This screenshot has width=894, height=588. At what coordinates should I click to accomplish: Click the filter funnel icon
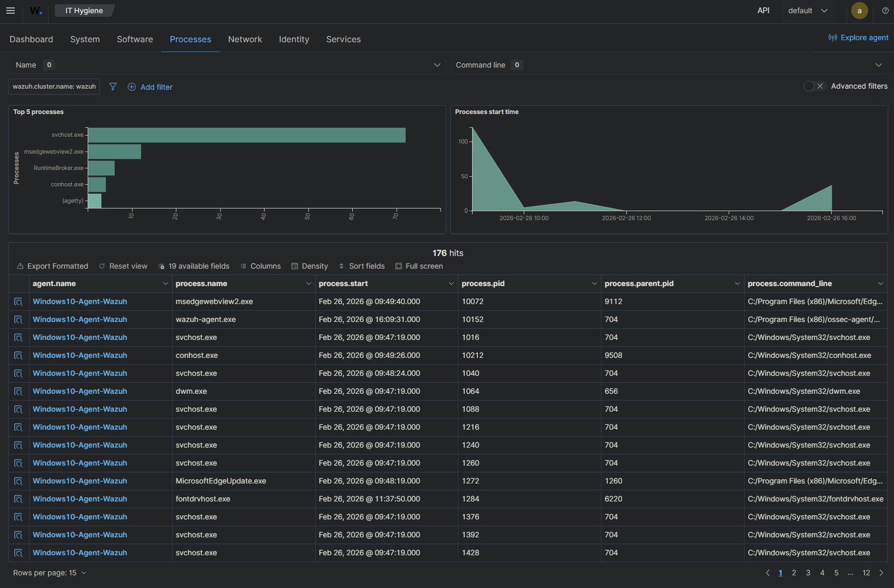[113, 87]
